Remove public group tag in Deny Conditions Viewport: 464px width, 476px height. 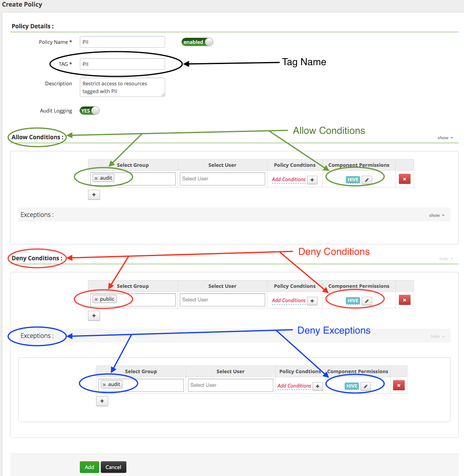(96, 299)
